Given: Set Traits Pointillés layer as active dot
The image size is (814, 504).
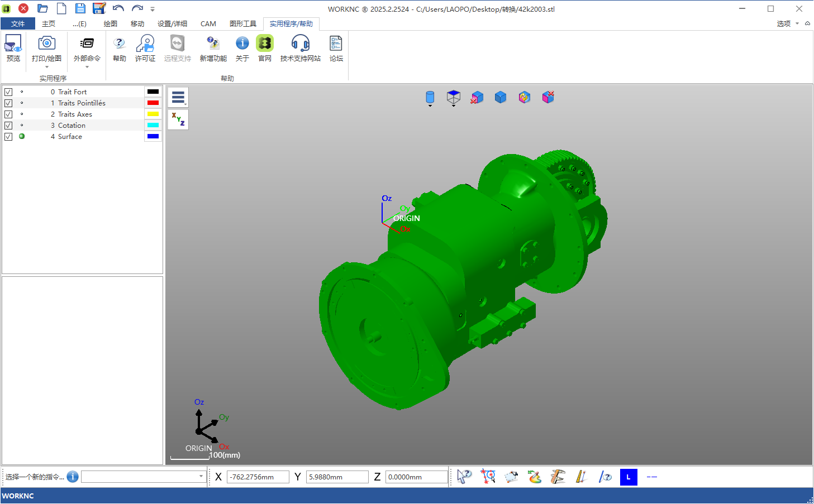Looking at the screenshot, I should [x=22, y=103].
